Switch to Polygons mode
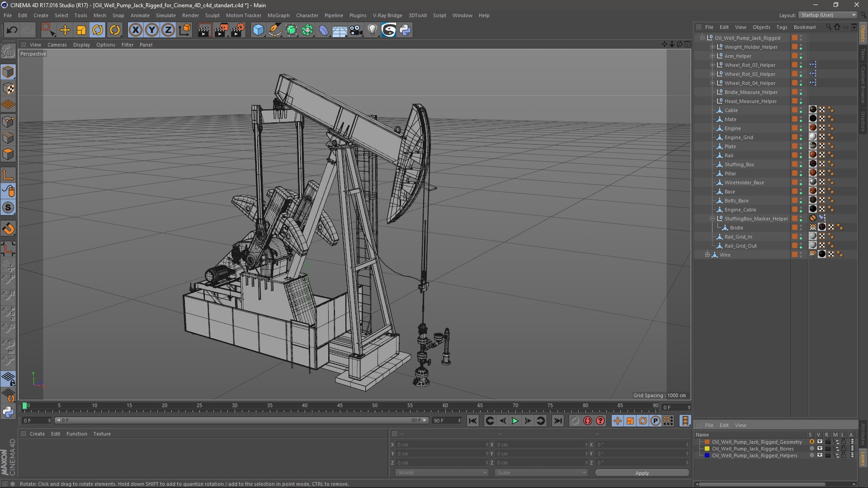 (x=8, y=154)
